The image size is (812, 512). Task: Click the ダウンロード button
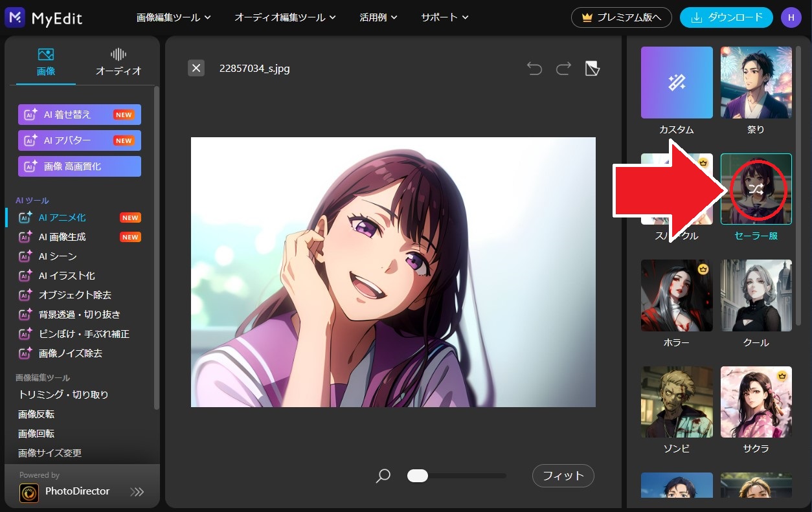point(726,17)
